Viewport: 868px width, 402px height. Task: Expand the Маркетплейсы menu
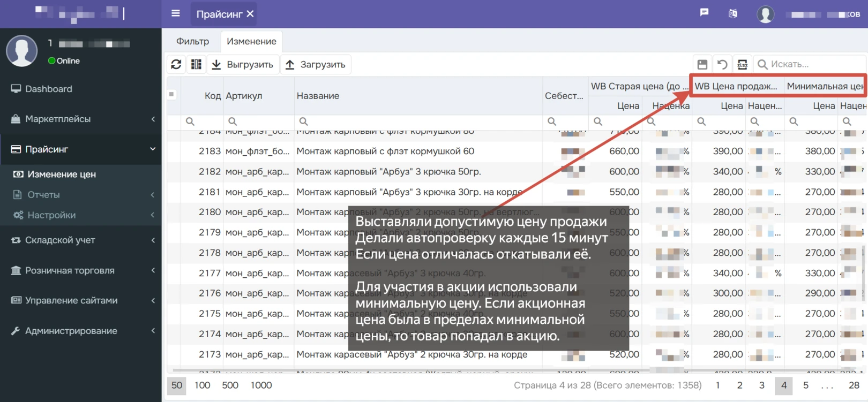pos(80,119)
